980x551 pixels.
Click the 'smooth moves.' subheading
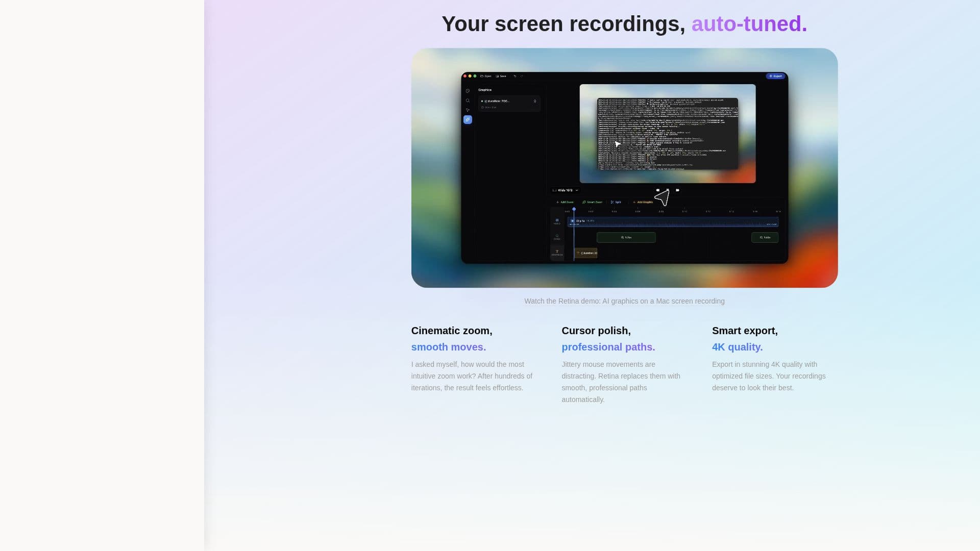(449, 347)
